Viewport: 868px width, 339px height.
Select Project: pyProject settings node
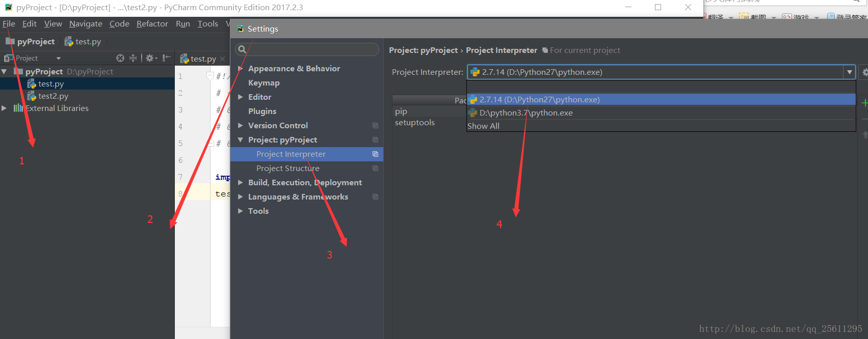tap(282, 140)
